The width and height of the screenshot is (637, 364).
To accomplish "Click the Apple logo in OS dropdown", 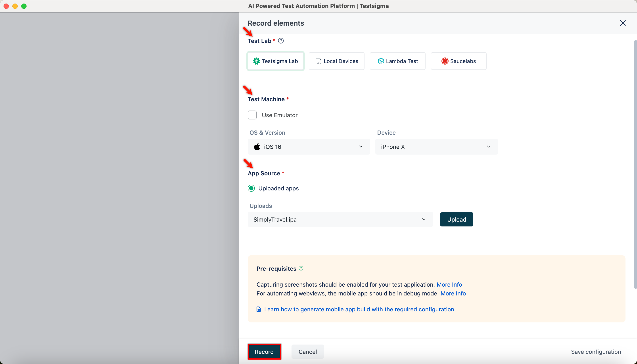I will pyautogui.click(x=257, y=146).
